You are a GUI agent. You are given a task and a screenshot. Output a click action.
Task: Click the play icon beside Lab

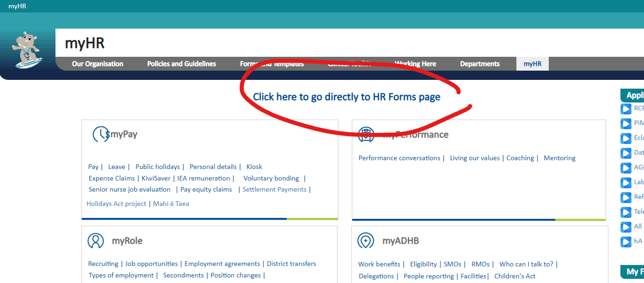pos(626,182)
